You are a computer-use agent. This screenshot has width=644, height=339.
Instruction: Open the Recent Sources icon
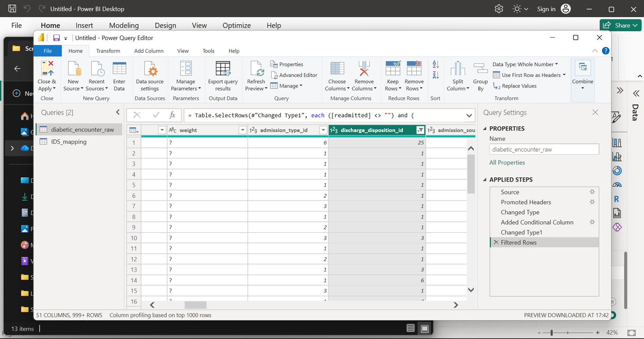point(97,68)
